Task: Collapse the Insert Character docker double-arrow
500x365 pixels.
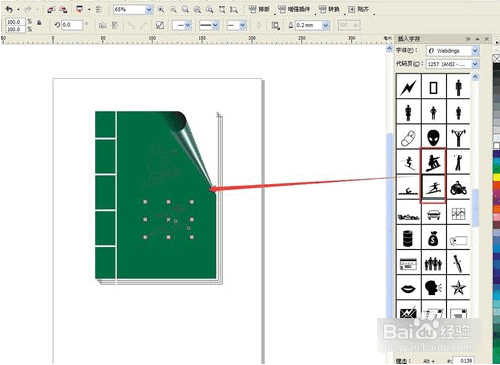Action: click(468, 39)
